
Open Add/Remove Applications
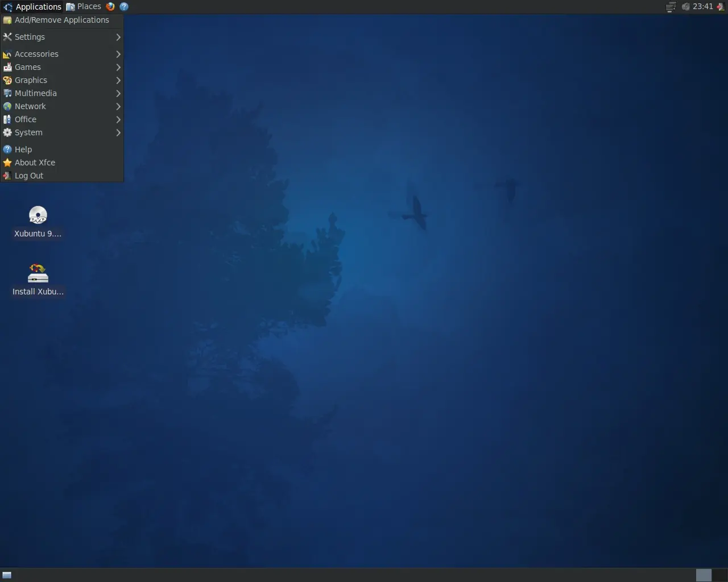tap(61, 20)
